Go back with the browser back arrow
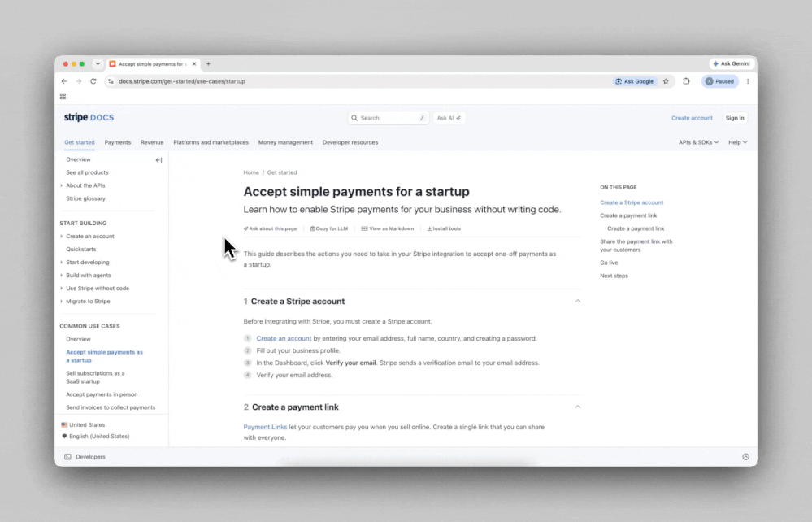The image size is (812, 522). [x=64, y=81]
